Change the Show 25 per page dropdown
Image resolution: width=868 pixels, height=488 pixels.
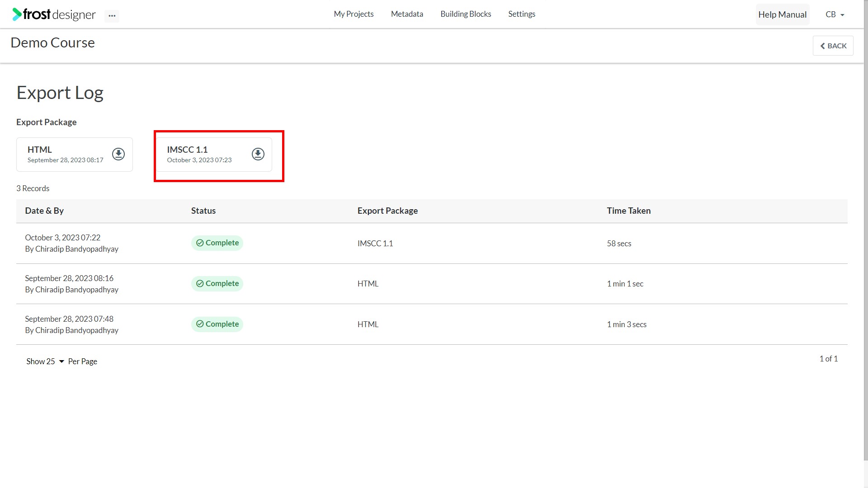[45, 361]
